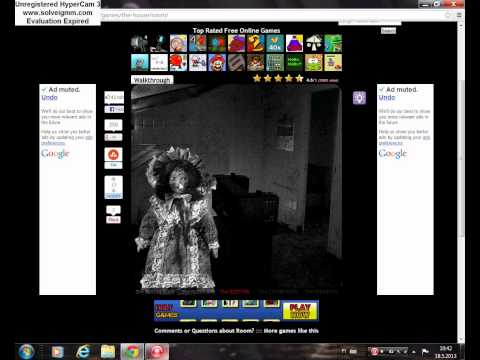This screenshot has width=480, height=360.
Task: Click the Search button near page top
Action: tap(388, 31)
